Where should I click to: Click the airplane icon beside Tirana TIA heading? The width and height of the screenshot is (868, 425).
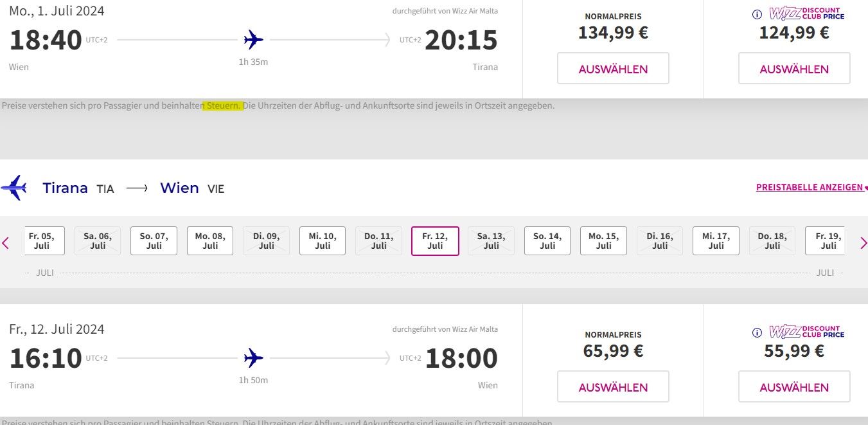[13, 188]
